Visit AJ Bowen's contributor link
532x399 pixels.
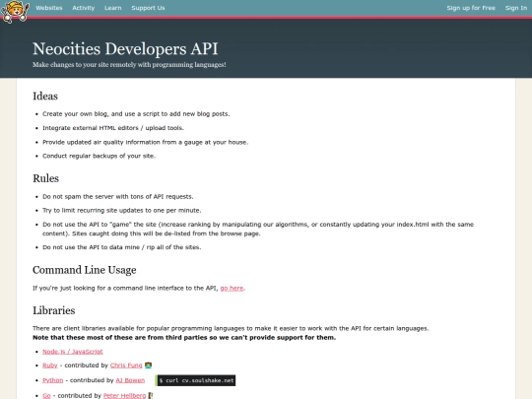point(130,380)
